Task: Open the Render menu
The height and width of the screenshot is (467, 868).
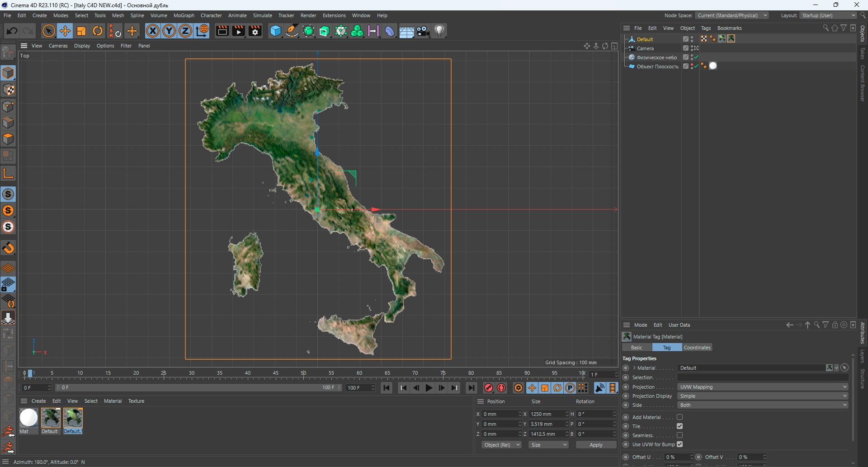Action: (308, 15)
